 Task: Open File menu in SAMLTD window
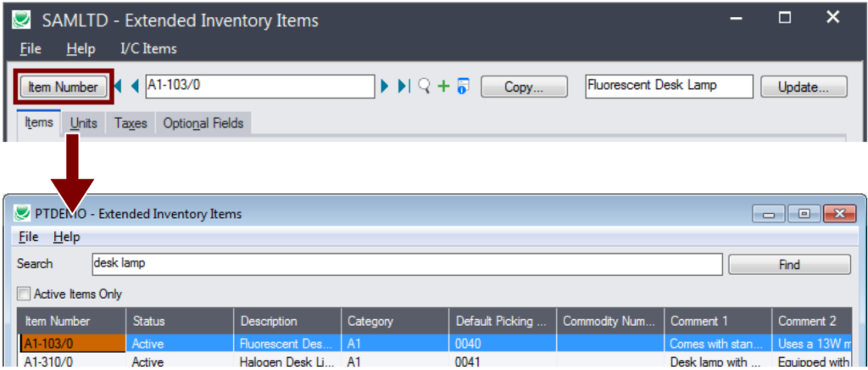click(31, 48)
